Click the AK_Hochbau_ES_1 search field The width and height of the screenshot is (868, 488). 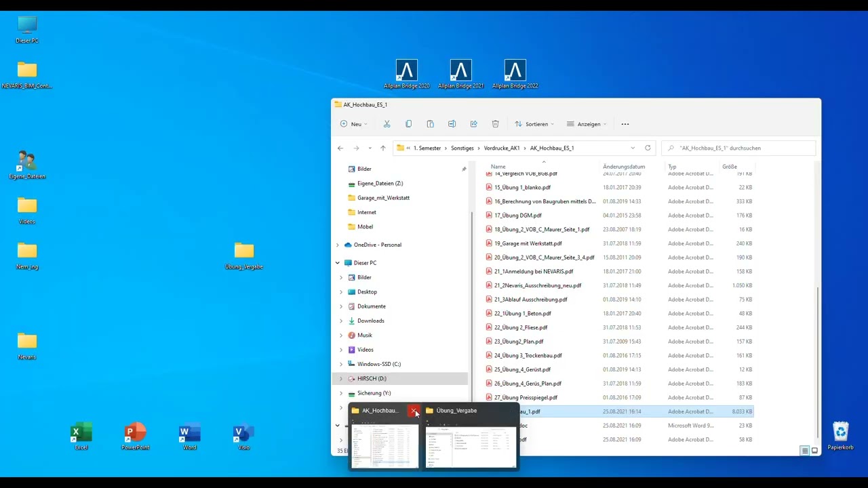click(739, 148)
